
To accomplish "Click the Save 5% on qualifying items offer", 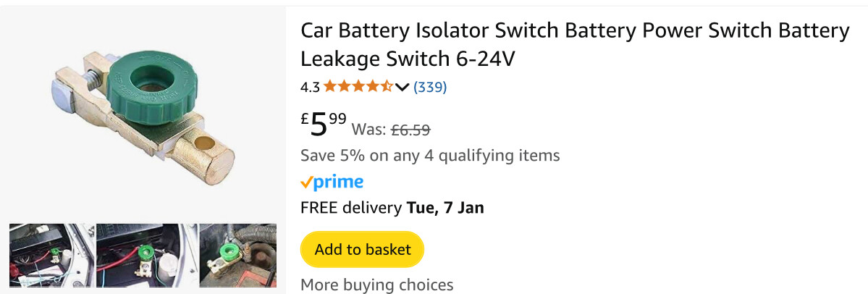I will point(430,155).
